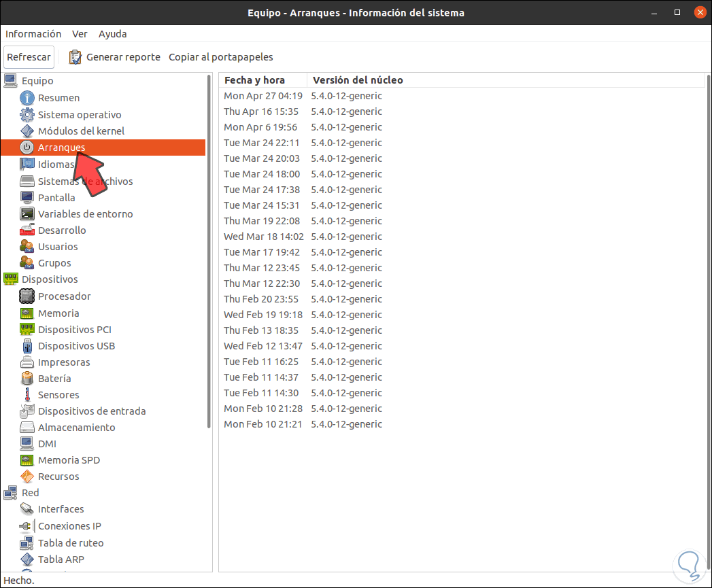Click the Módulos del kernel diamond icon
Viewport: 712px width, 588px height.
tap(27, 131)
